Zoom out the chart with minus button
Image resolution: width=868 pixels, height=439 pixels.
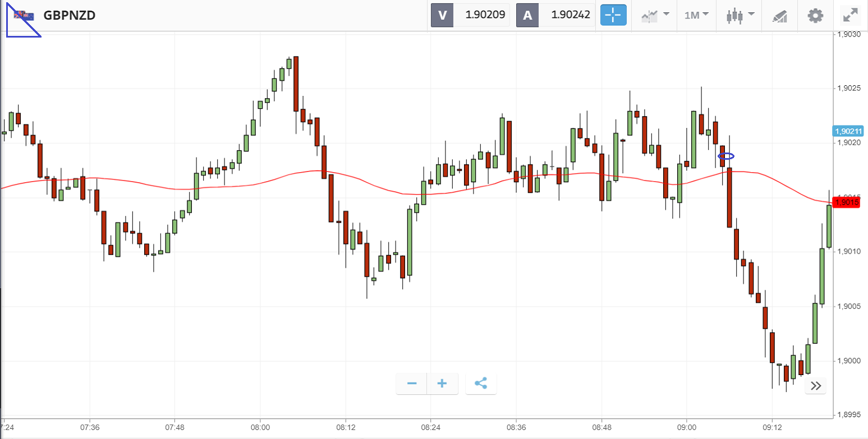point(412,383)
